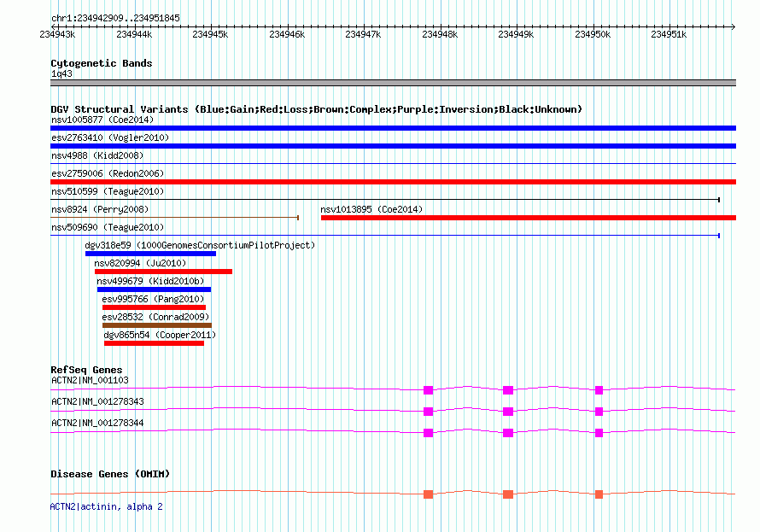Click the 234943k ruler tick label
This screenshot has width=760, height=532.
pos(57,34)
